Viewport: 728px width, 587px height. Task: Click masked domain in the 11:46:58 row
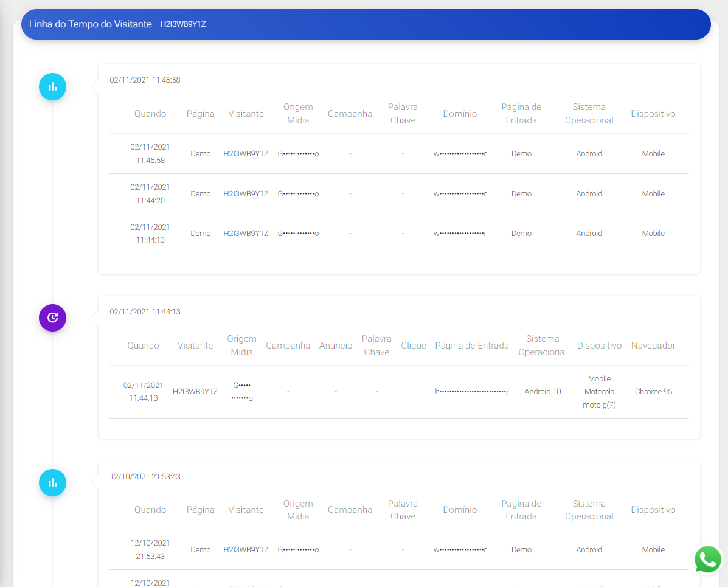pyautogui.click(x=460, y=154)
